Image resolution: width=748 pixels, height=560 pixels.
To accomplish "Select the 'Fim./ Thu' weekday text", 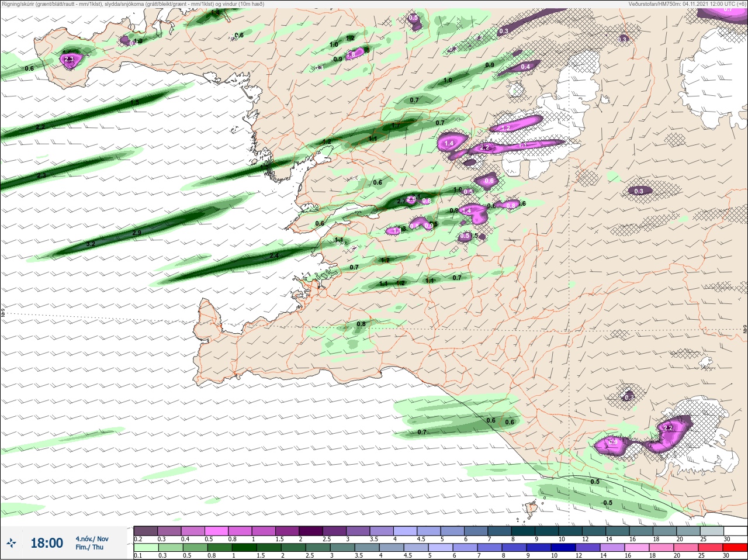I will 89,547.
